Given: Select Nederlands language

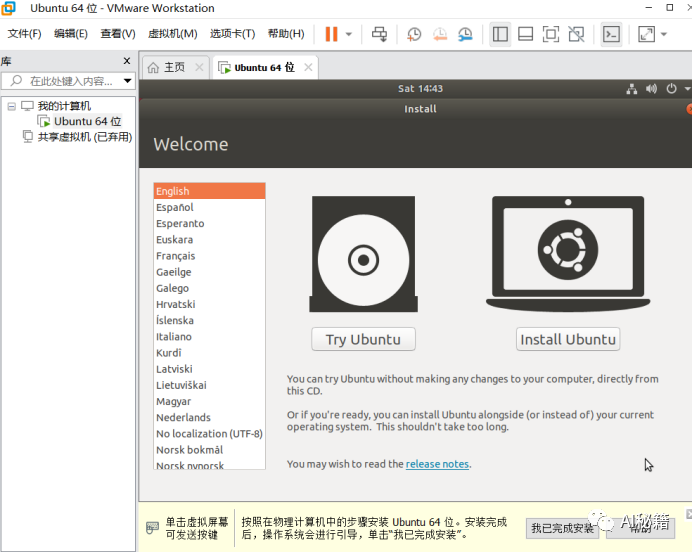Looking at the screenshot, I should [x=210, y=417].
